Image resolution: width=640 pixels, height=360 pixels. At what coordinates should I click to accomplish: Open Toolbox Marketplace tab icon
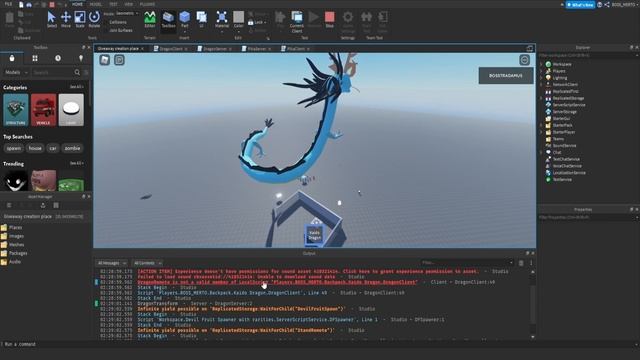click(x=12, y=58)
